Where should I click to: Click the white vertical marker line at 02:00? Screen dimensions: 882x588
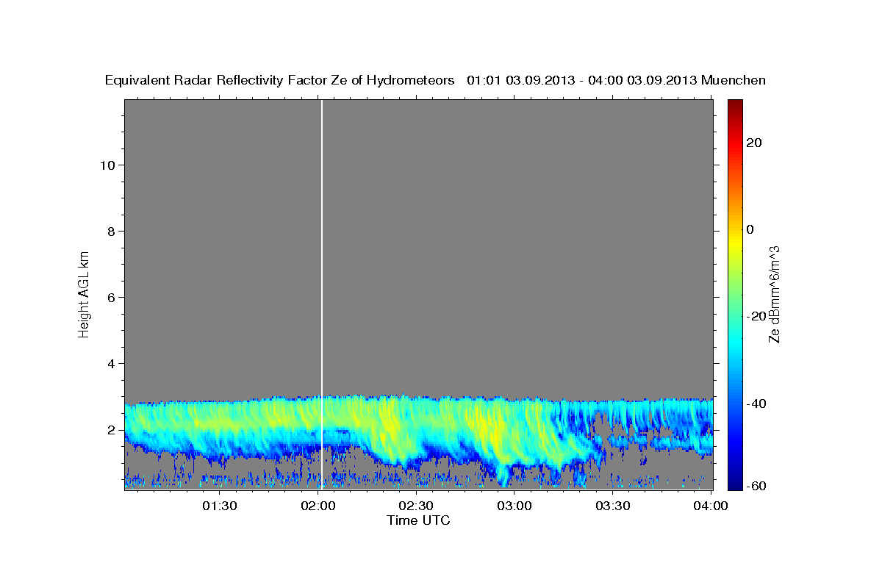tap(322, 294)
